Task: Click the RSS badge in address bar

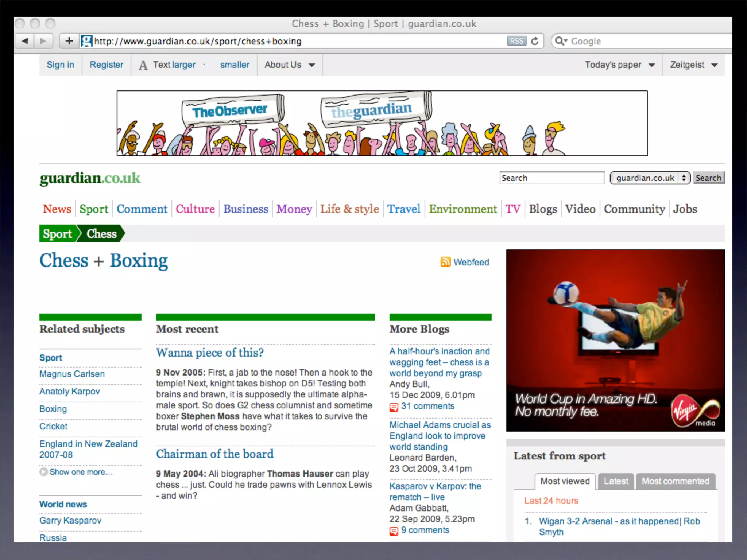Action: click(x=516, y=41)
